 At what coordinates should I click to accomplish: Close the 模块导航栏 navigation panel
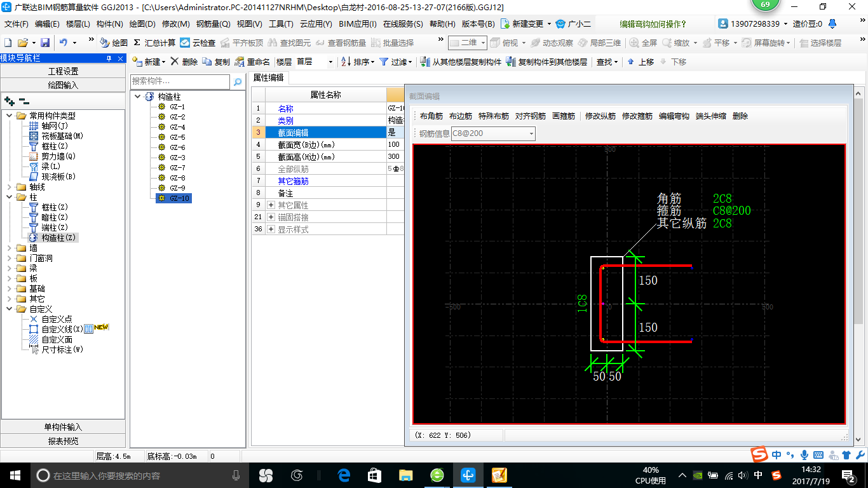120,58
